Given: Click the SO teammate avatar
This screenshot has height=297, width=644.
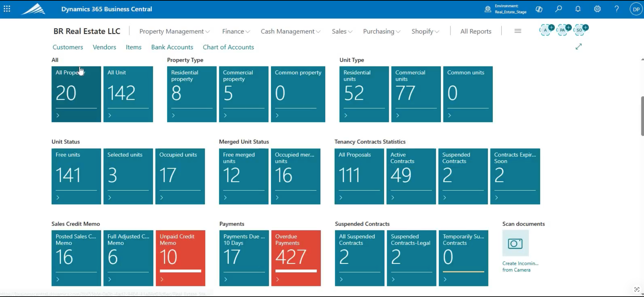Looking at the screenshot, I should (x=580, y=30).
